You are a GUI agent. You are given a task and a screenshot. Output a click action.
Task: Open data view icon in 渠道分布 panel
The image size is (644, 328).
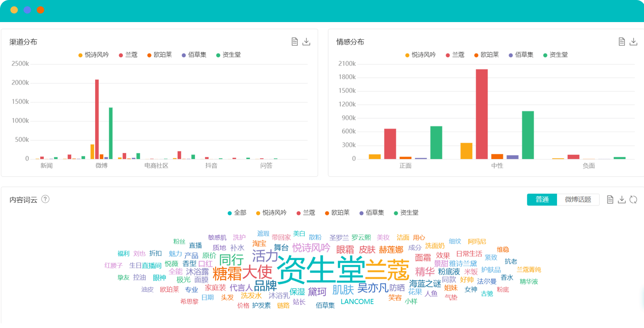[294, 42]
